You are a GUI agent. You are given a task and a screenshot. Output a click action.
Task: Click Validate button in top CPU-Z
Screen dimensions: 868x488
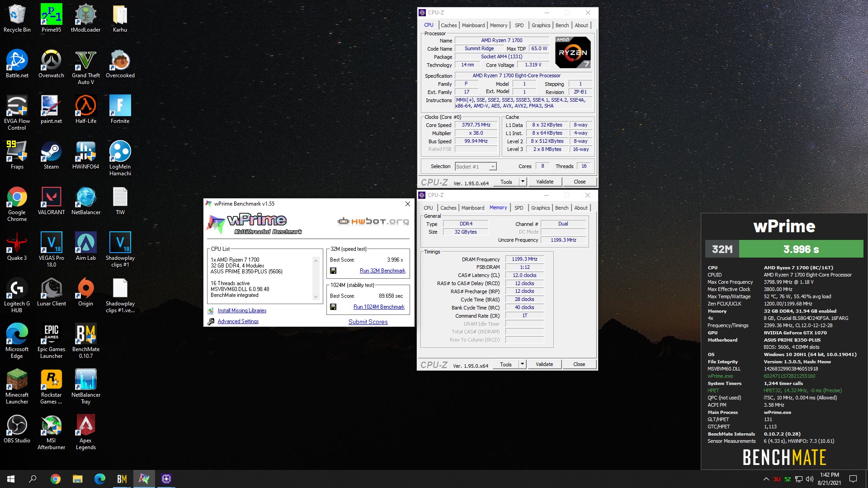coord(545,182)
